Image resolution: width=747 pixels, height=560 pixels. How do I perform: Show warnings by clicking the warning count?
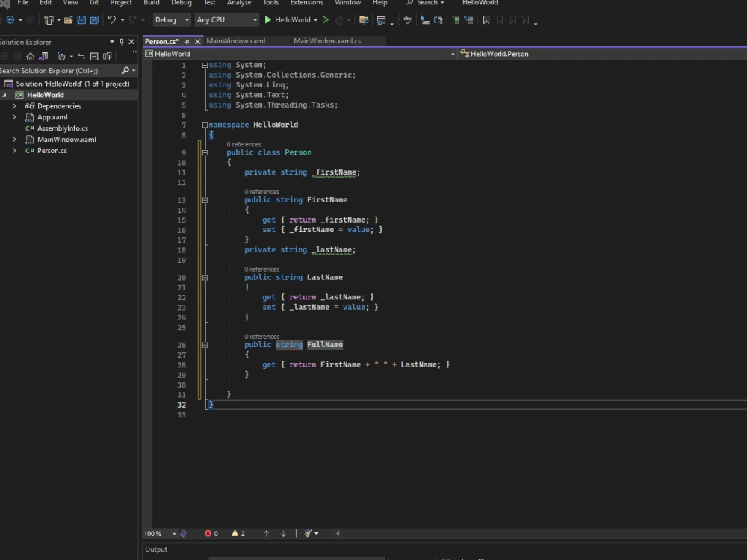coord(235,533)
